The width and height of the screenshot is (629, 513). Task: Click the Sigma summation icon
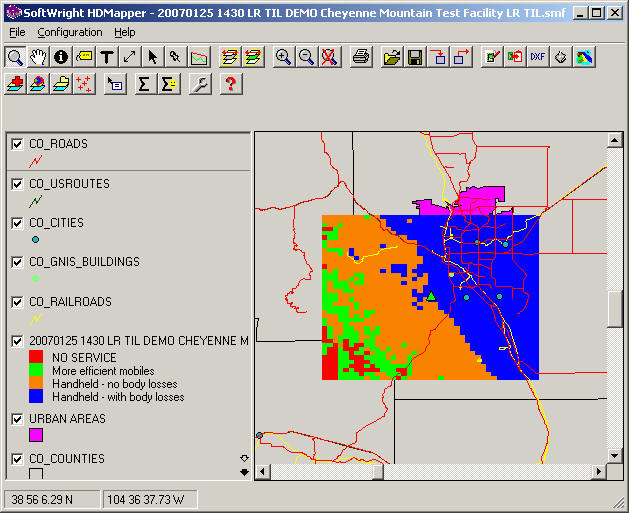144,84
